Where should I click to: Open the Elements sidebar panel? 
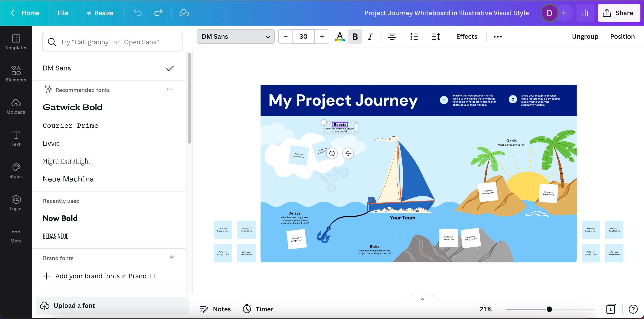click(x=16, y=74)
